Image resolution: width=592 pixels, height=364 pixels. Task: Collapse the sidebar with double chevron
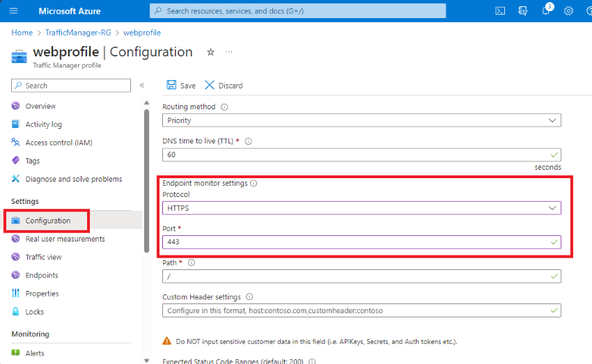[142, 86]
